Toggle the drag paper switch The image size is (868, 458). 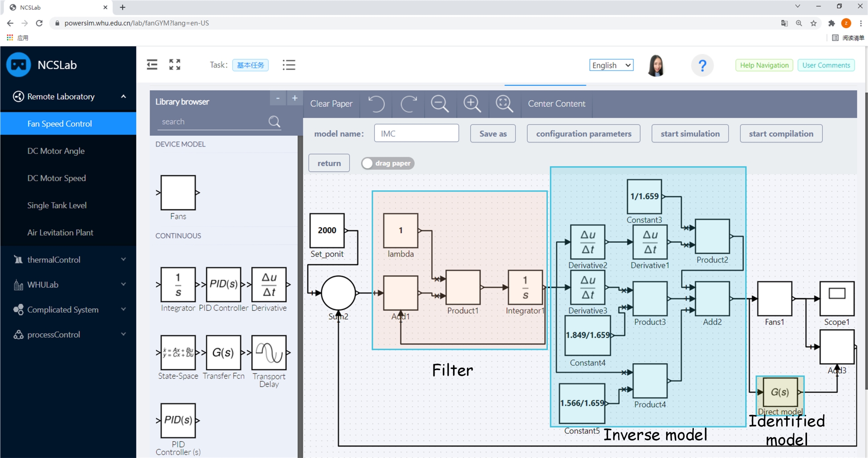click(387, 163)
